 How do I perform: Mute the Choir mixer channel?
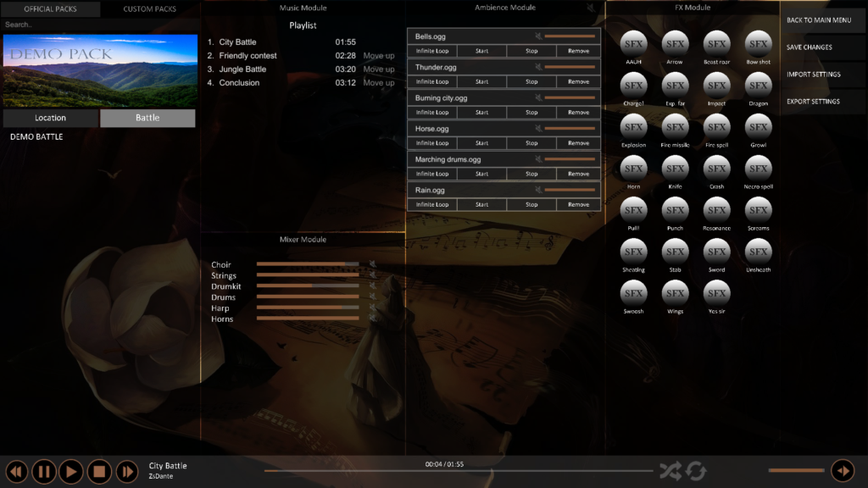point(370,264)
